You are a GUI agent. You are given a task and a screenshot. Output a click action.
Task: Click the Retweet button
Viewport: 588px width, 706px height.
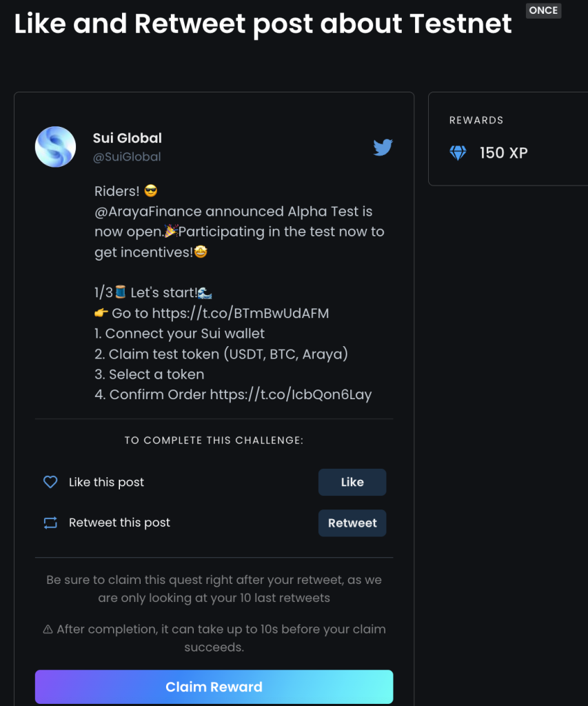click(x=352, y=523)
